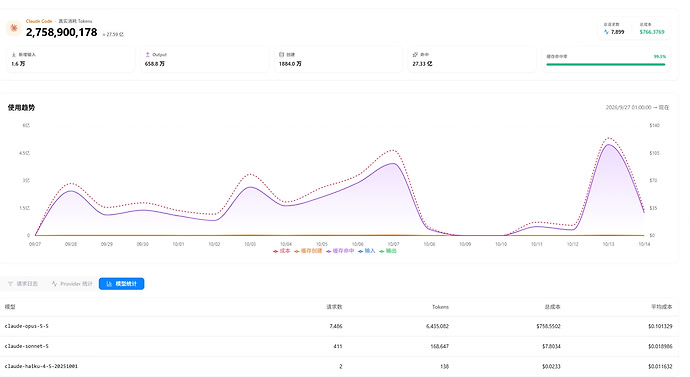
Task: Click the icon in the 27.33 亿 card
Action: point(415,55)
